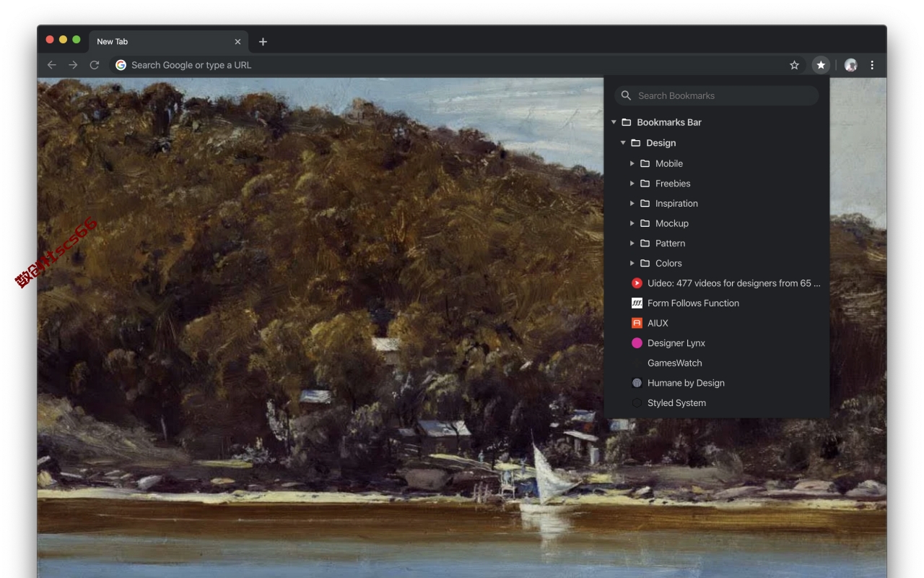
Task: Select the New Tab tab
Action: (x=169, y=42)
